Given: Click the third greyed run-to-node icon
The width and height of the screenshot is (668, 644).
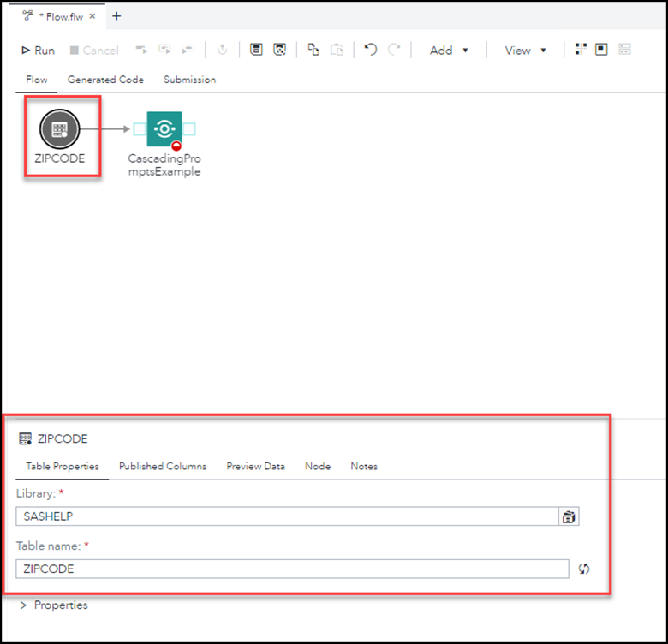Looking at the screenshot, I should pyautogui.click(x=188, y=50).
